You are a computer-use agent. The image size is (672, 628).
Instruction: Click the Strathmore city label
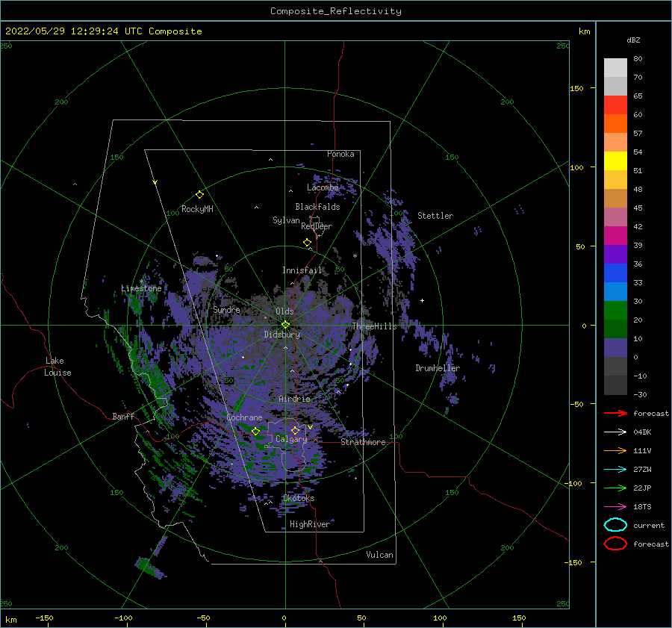[363, 442]
